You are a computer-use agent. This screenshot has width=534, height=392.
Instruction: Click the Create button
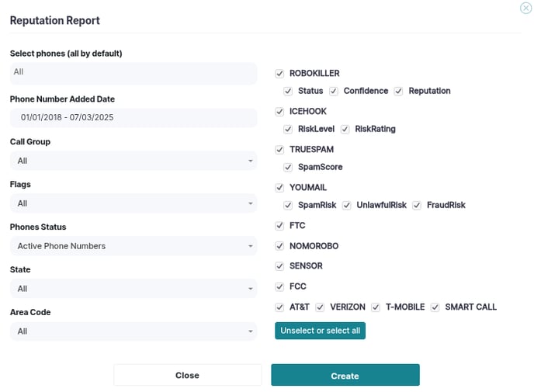click(345, 376)
